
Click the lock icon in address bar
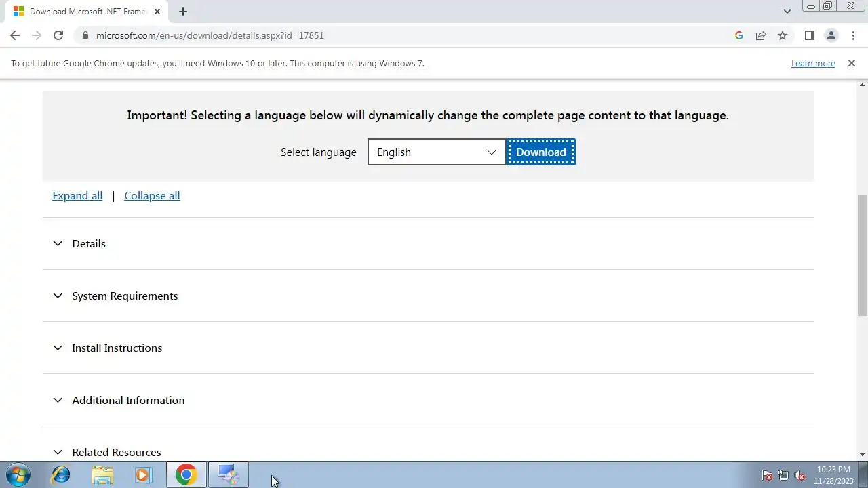pyautogui.click(x=85, y=35)
